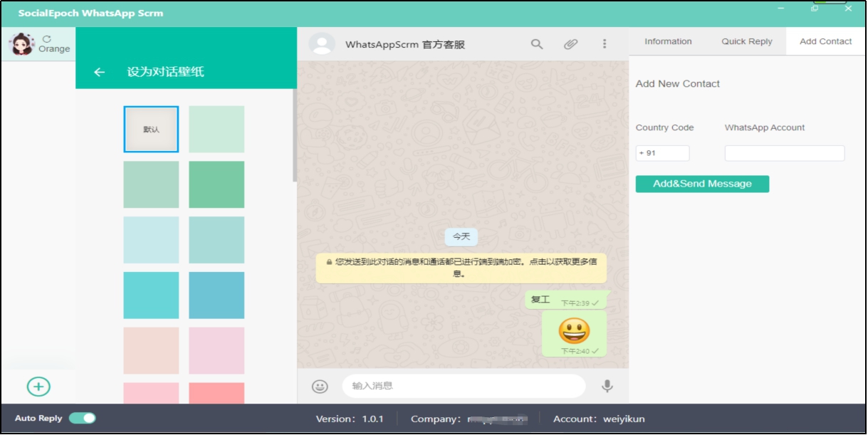868x435 pixels.
Task: Click the Account: weiyikun status text
Action: pyautogui.click(x=599, y=419)
